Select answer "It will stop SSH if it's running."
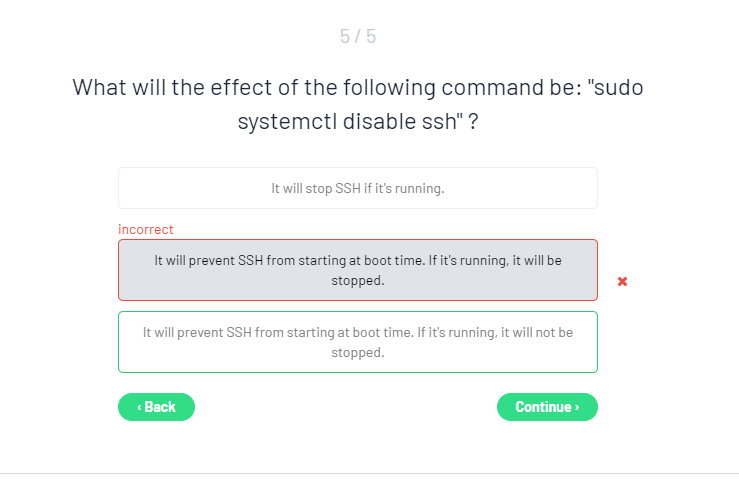Viewport: 739px width, 486px height. pos(357,188)
